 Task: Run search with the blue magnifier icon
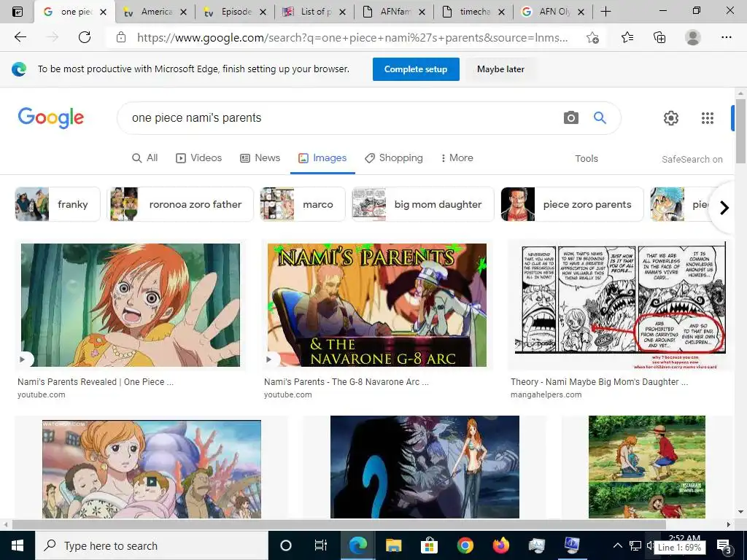[600, 117]
